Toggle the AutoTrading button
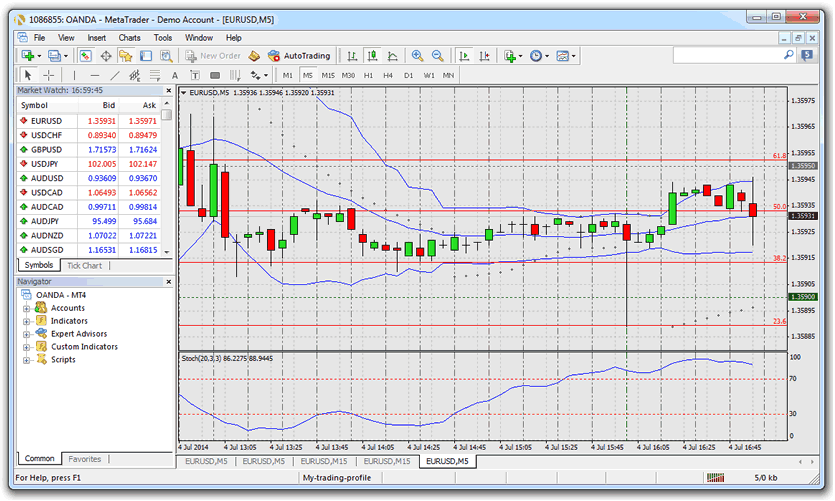Viewport: 835px width, 501px height. click(x=299, y=56)
